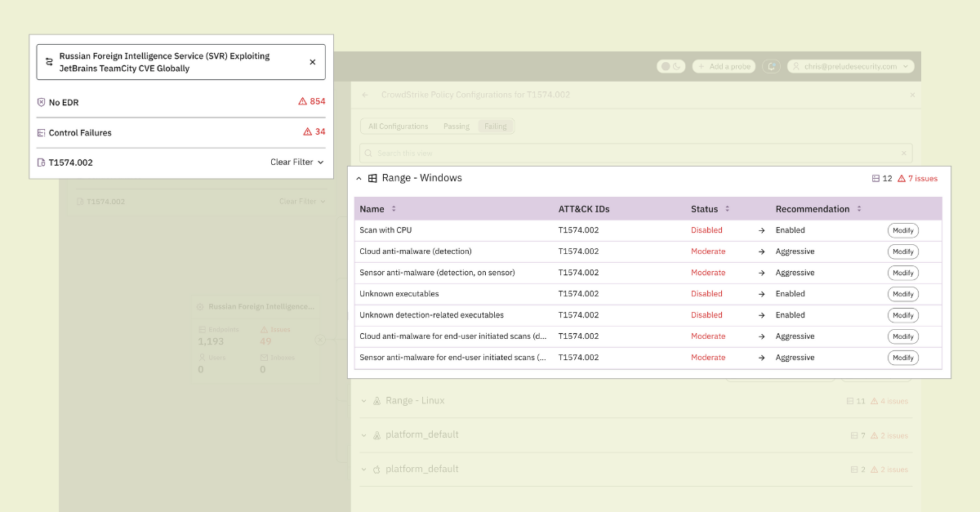The height and width of the screenshot is (512, 980).
Task: Click the ATT&CK IDs column header
Action: [584, 209]
